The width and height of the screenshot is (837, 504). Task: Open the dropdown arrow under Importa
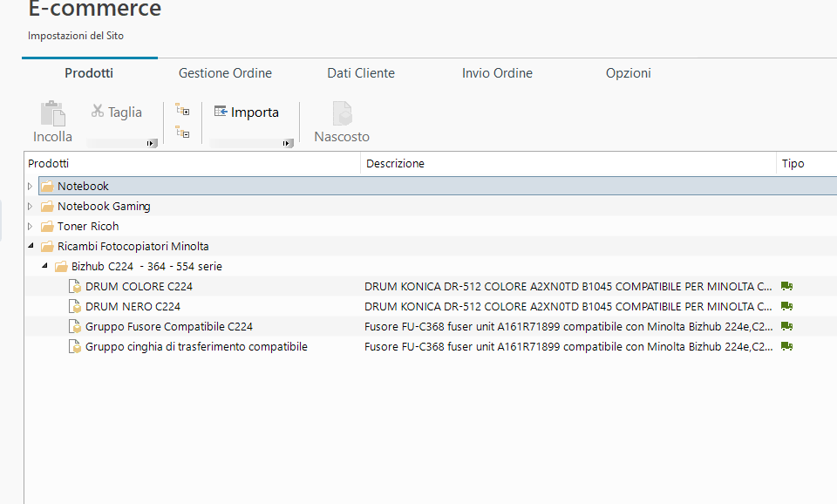287,143
